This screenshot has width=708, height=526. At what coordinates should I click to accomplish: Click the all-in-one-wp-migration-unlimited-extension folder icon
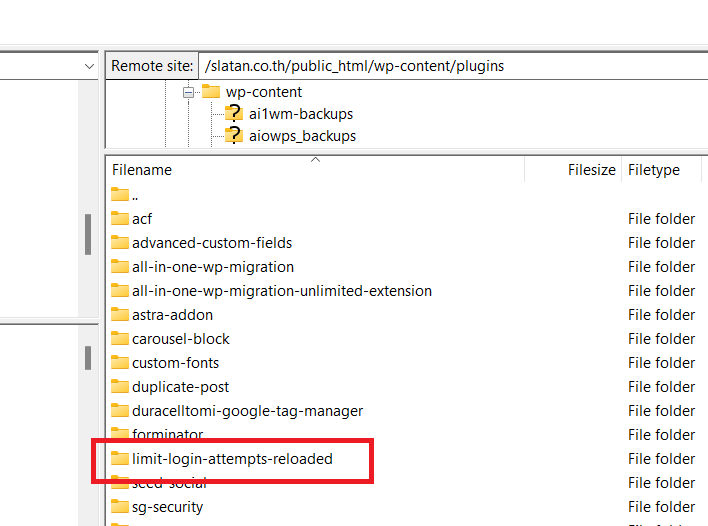coord(120,290)
